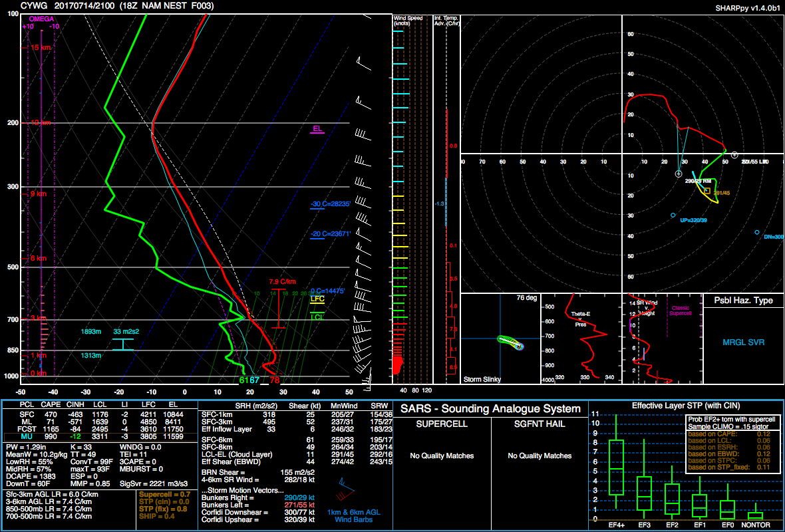The width and height of the screenshot is (785, 532).
Task: Click the Bunkers Right 290/29 kt value
Action: [299, 499]
